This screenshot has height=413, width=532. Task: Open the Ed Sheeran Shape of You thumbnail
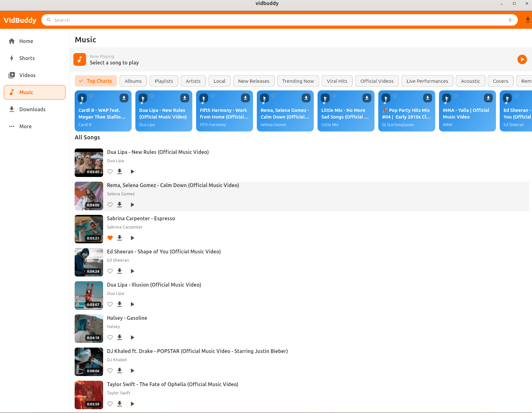point(89,262)
